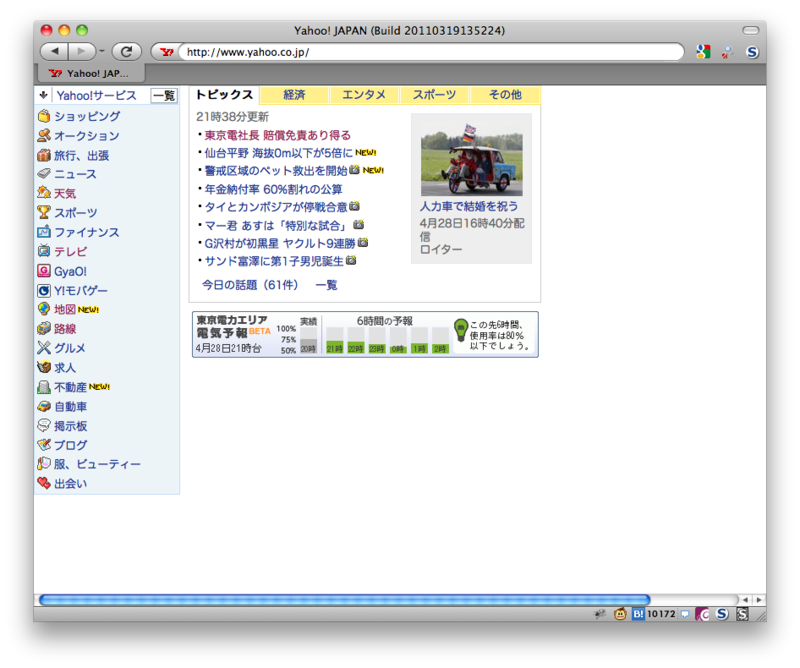Viewport: 800px width, 668px height.
Task: Open the Yahoo!サービス heading link
Action: click(x=96, y=95)
